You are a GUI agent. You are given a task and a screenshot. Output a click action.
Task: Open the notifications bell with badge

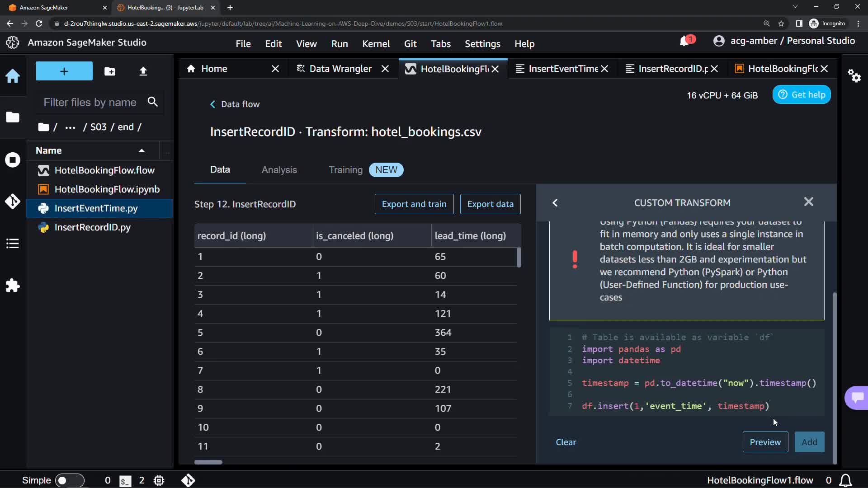coord(685,41)
